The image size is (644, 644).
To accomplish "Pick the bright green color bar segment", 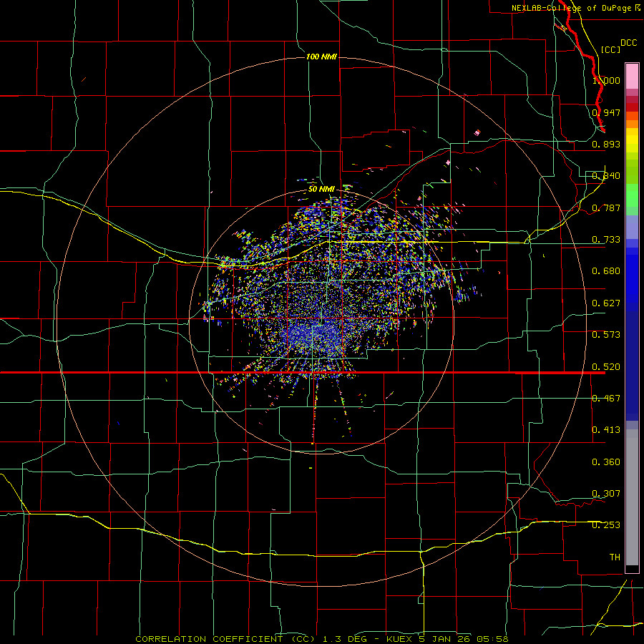I will click(x=632, y=195).
